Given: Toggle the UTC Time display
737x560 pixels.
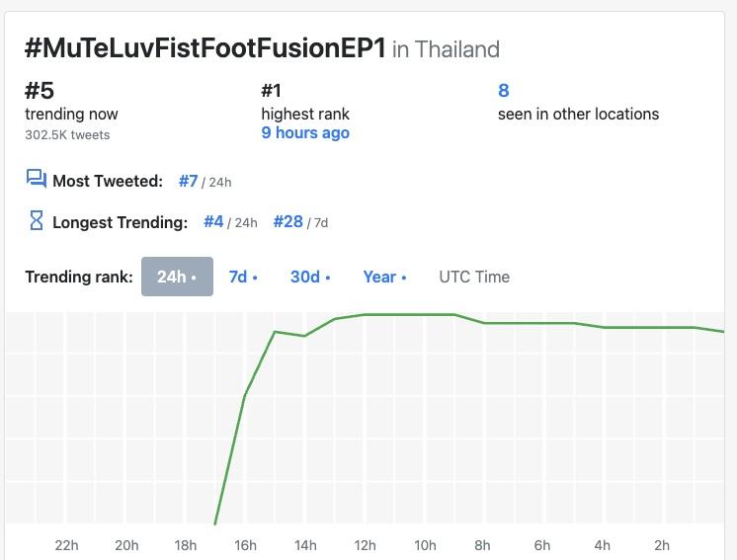Looking at the screenshot, I should pyautogui.click(x=474, y=277).
